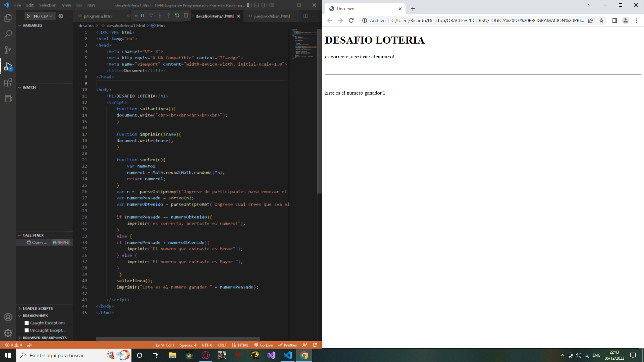Reload the Chrome page
644x362 pixels.
pos(351,20)
